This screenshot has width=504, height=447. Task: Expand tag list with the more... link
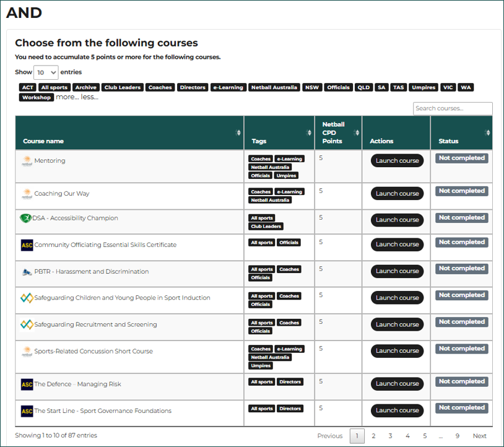67,97
